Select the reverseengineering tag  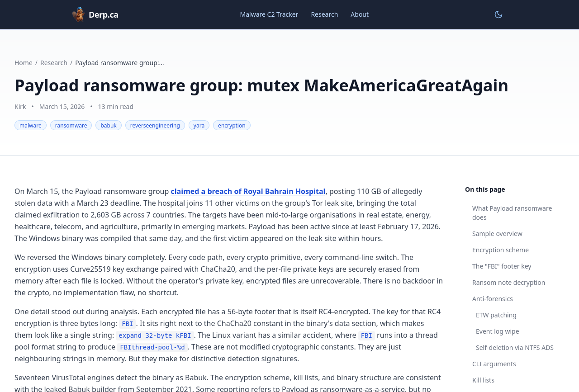pyautogui.click(x=155, y=125)
